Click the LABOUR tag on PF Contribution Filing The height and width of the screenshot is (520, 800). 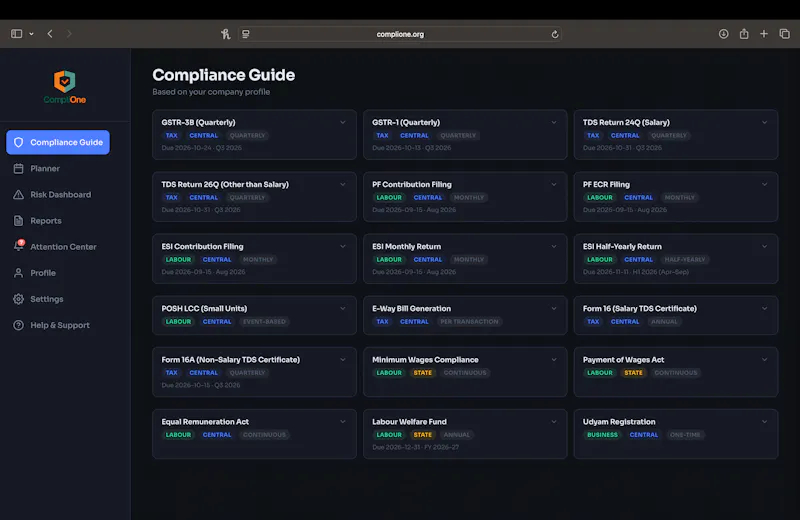point(389,197)
